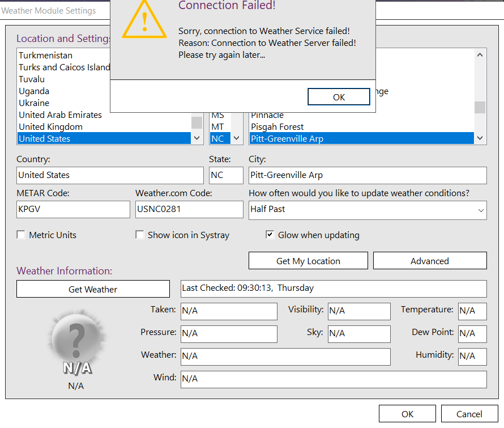Select United Kingdom in country list
Image resolution: width=504 pixels, height=428 pixels.
(x=51, y=126)
